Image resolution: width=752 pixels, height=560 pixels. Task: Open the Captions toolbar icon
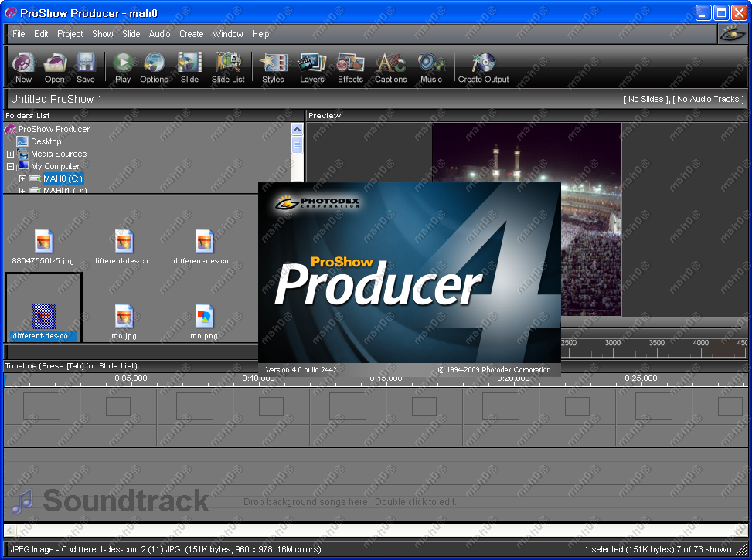click(390, 67)
